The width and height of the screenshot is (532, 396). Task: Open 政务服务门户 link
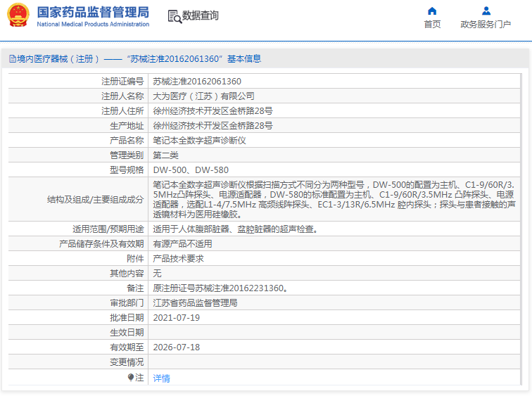click(486, 25)
